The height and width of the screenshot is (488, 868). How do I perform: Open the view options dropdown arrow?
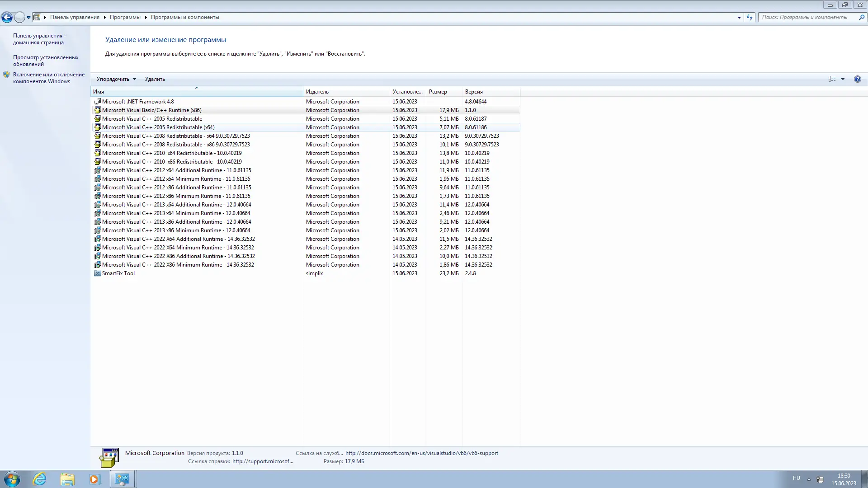[x=843, y=79]
